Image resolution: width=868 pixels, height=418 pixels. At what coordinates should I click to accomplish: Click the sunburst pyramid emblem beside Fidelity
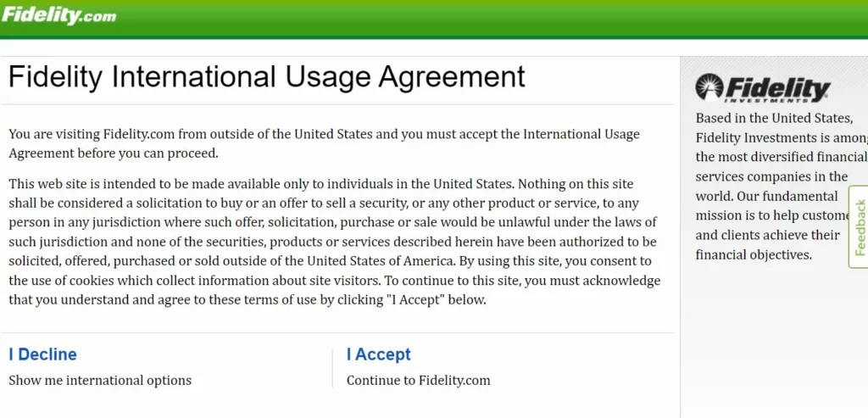click(709, 87)
